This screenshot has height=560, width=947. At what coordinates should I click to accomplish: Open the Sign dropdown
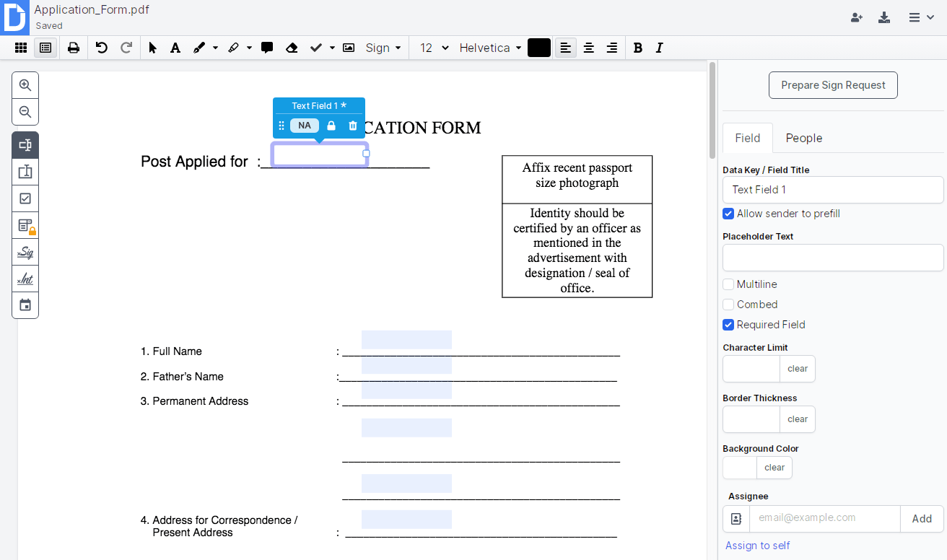[383, 48]
